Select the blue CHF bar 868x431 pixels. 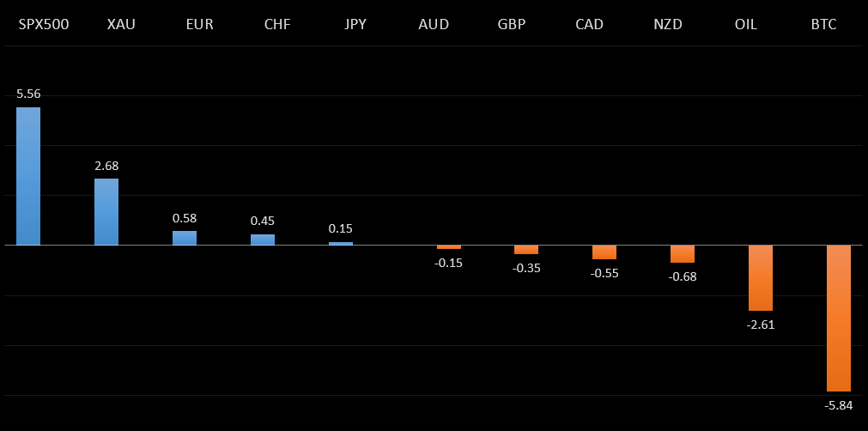263,240
